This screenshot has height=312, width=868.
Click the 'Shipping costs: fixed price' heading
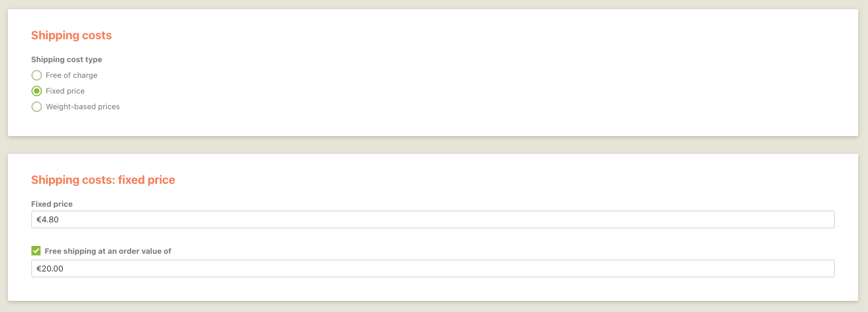click(103, 180)
